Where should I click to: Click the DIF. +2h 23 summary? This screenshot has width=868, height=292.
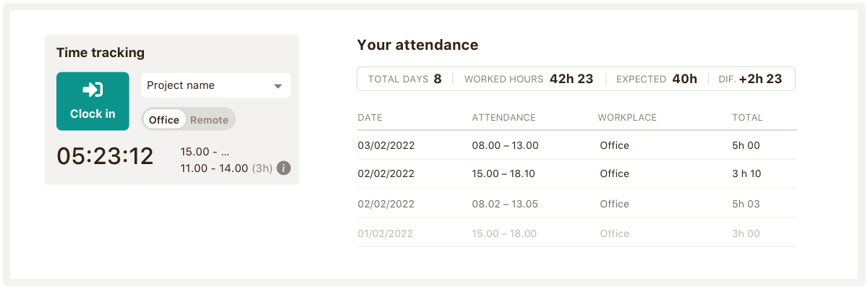pyautogui.click(x=750, y=79)
